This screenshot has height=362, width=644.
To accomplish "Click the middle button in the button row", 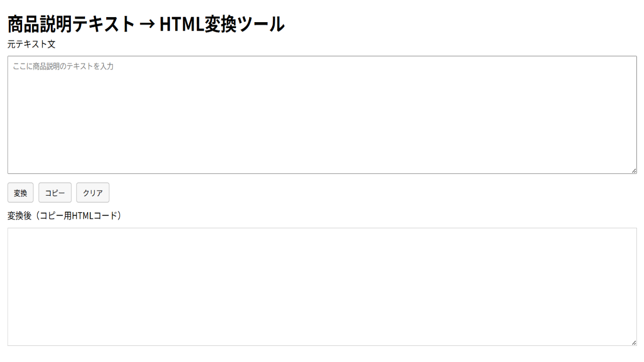I will [55, 193].
